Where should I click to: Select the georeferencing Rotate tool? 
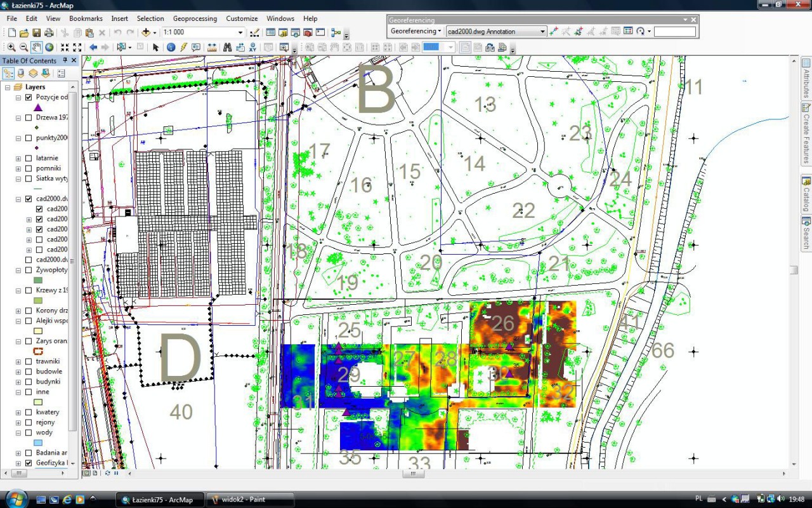point(641,31)
